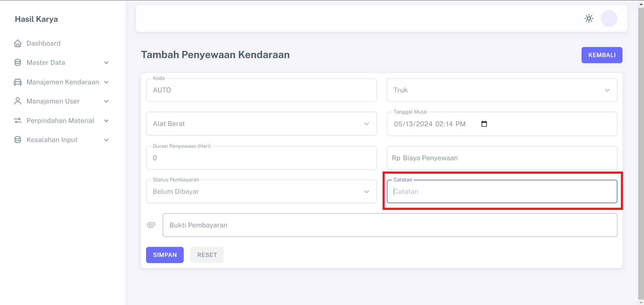Viewport: 644px width, 305px height.
Task: Go to Dashboard menu item
Action: point(44,43)
